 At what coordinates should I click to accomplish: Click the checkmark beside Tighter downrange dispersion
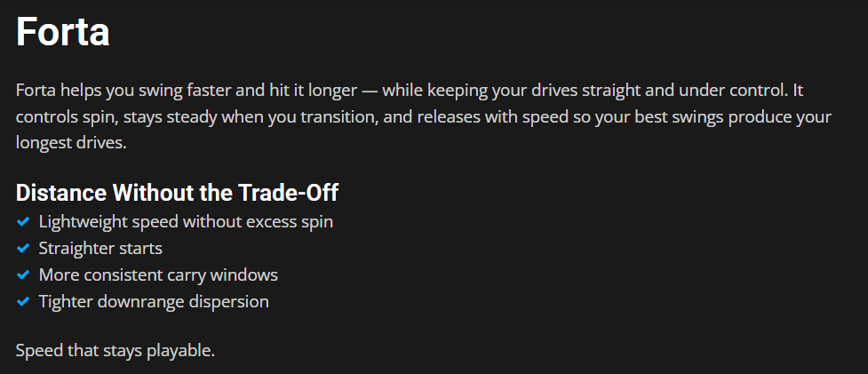pyautogui.click(x=23, y=301)
